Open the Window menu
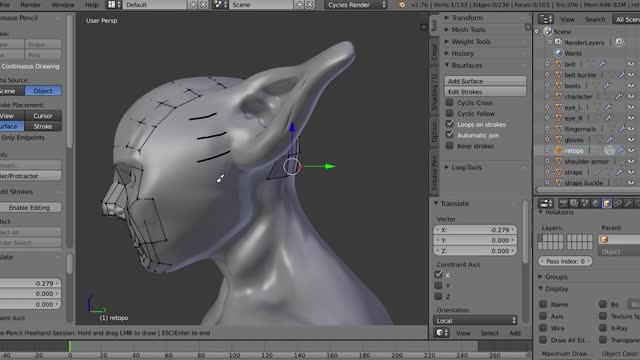The height and width of the screenshot is (360, 640). click(x=63, y=5)
